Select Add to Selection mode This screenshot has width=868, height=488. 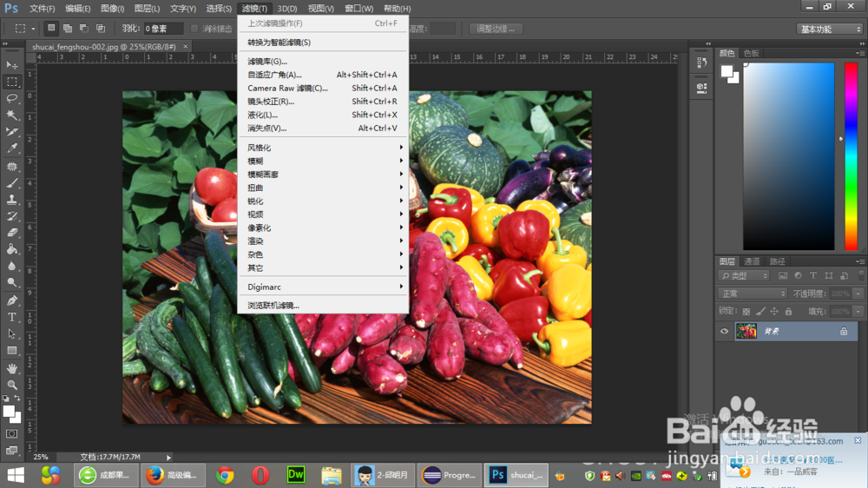click(x=68, y=29)
